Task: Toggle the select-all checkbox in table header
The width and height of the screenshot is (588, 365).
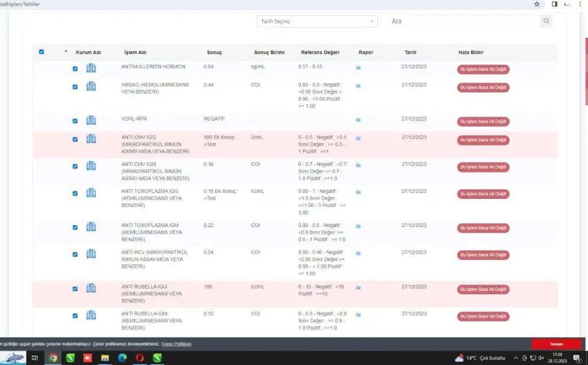Action: tap(41, 52)
